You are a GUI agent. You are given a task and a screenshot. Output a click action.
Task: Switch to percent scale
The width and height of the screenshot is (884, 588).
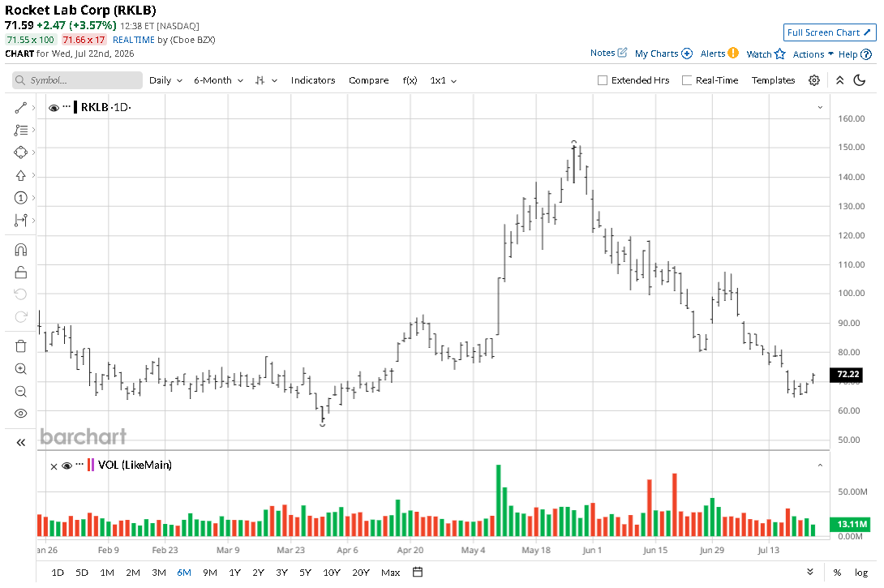pos(837,573)
